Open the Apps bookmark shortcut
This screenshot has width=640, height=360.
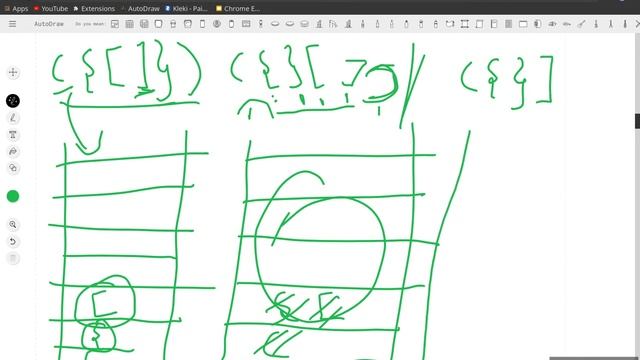(x=16, y=8)
